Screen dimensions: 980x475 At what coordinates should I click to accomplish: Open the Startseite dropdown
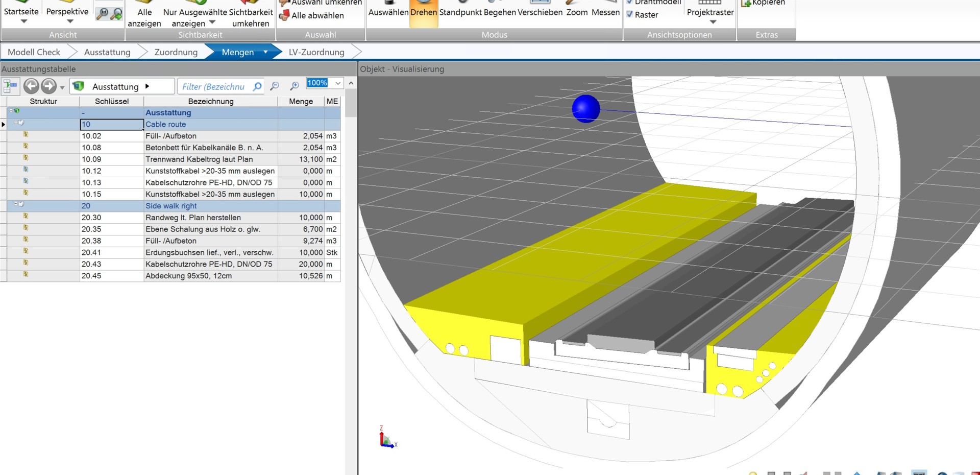tap(23, 21)
